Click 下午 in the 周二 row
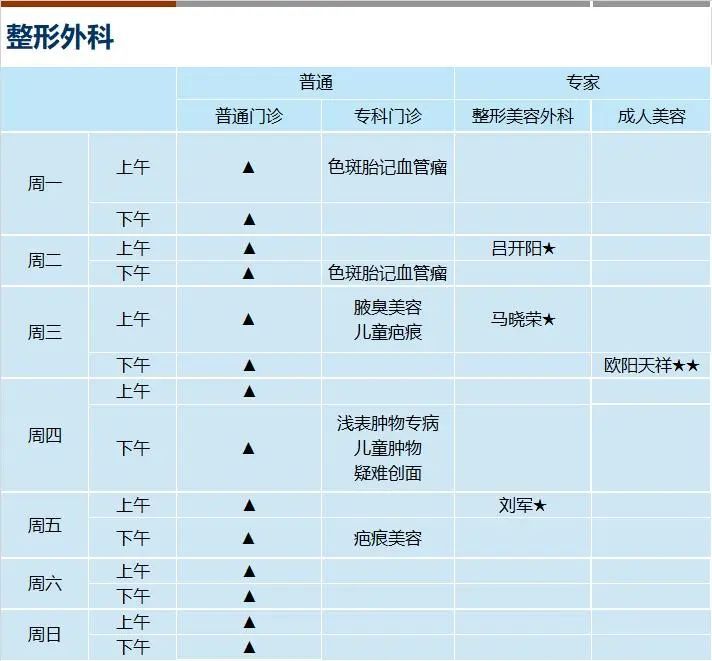The height and width of the screenshot is (661, 712). (133, 273)
